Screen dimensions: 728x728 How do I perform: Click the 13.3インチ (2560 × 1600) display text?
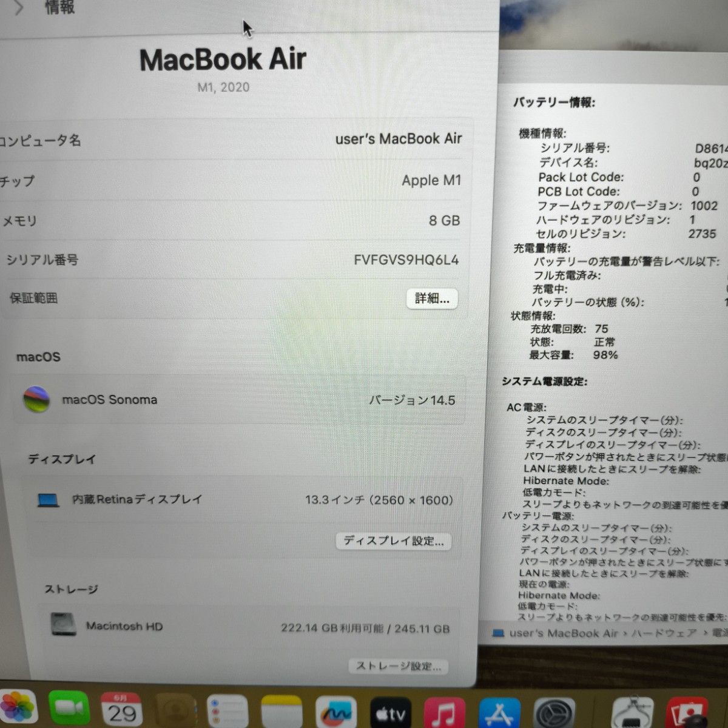click(x=379, y=500)
